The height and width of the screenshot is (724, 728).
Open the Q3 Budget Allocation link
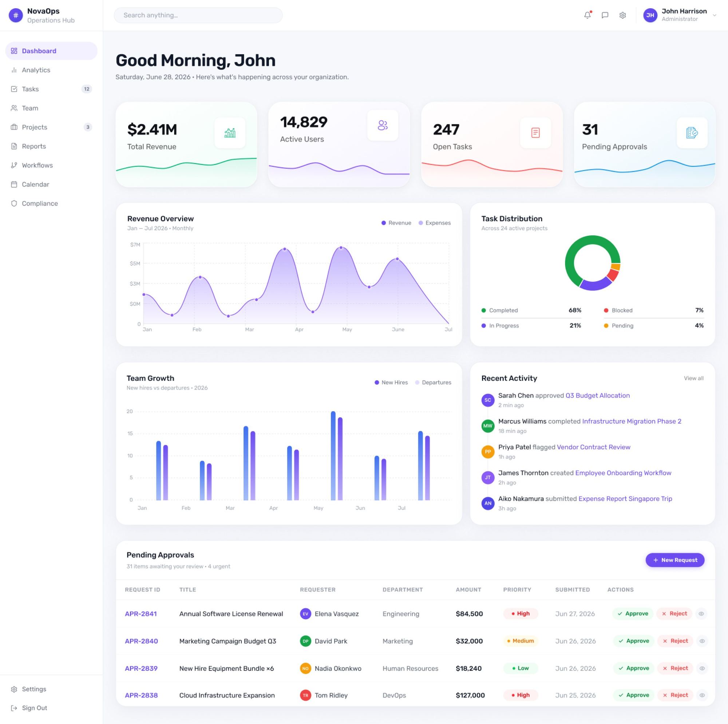pos(598,395)
